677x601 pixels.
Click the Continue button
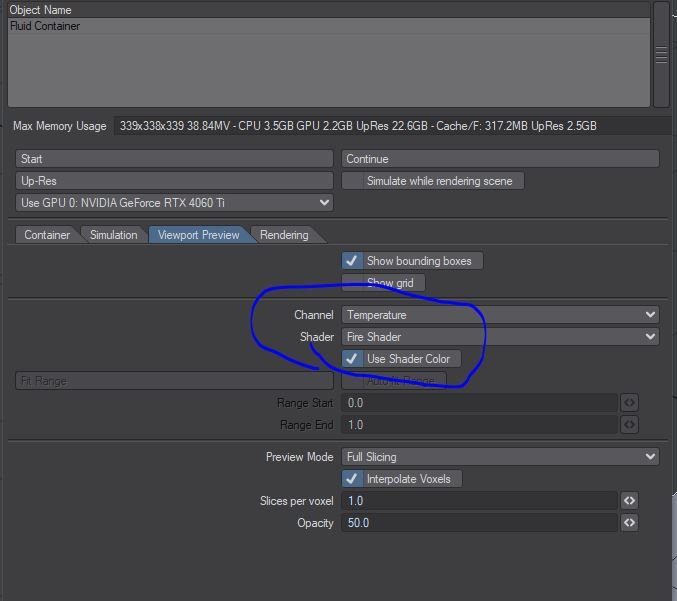pos(500,159)
